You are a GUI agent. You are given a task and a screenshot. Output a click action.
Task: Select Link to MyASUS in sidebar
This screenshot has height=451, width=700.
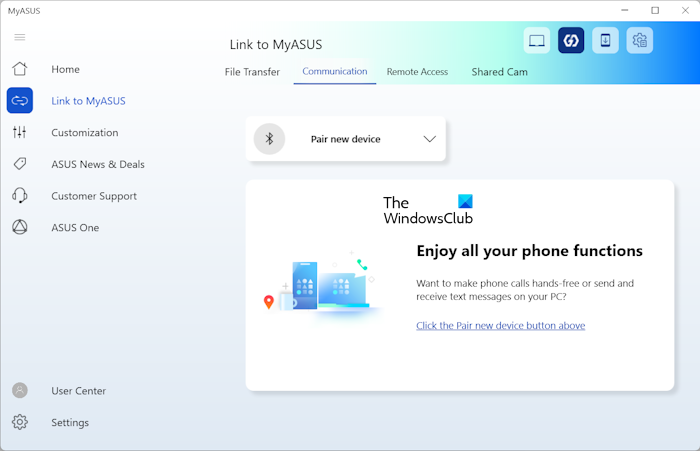coord(88,101)
